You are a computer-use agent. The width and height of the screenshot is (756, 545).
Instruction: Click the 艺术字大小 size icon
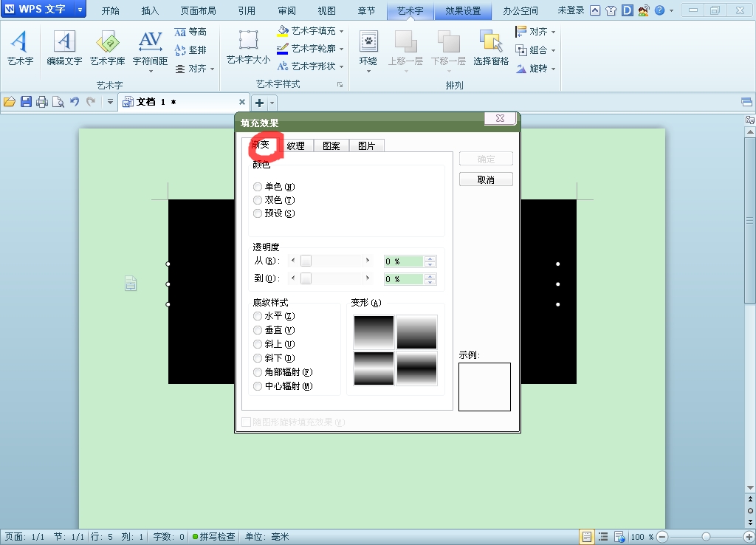tap(248, 40)
